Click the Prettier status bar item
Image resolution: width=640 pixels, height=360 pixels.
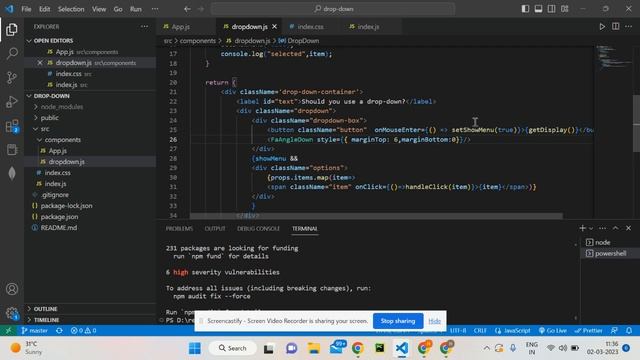[x=588, y=331]
